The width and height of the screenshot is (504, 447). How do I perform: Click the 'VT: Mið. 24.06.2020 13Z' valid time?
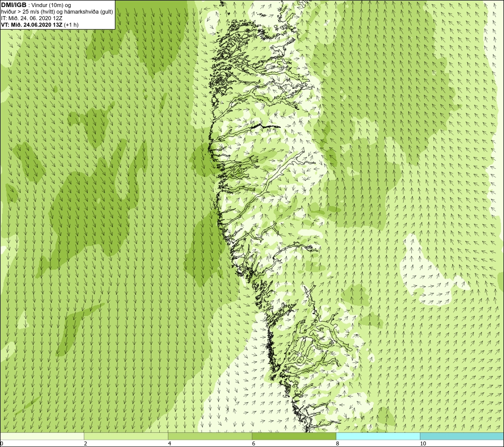tap(32, 24)
